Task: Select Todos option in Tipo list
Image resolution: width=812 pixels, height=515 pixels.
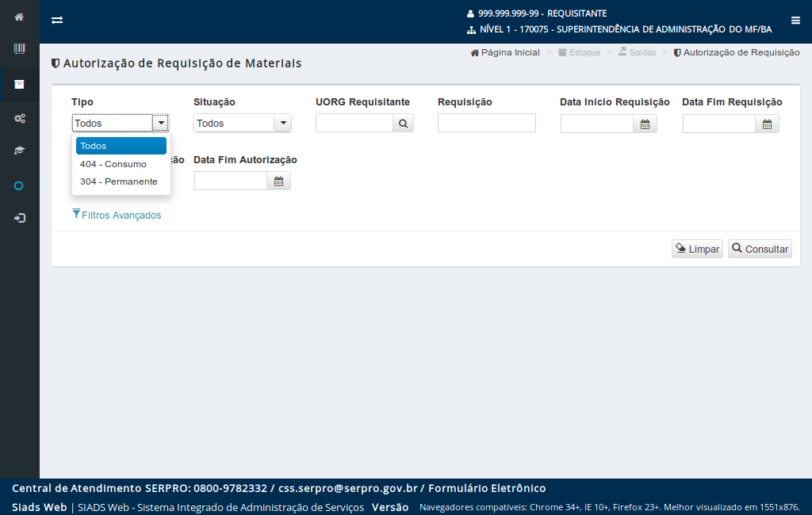Action: tap(121, 146)
